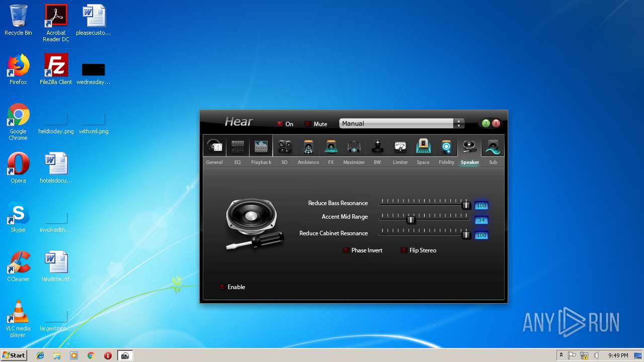The height and width of the screenshot is (362, 644).
Task: Select the hotelsdocu Word document
Action: (x=56, y=168)
